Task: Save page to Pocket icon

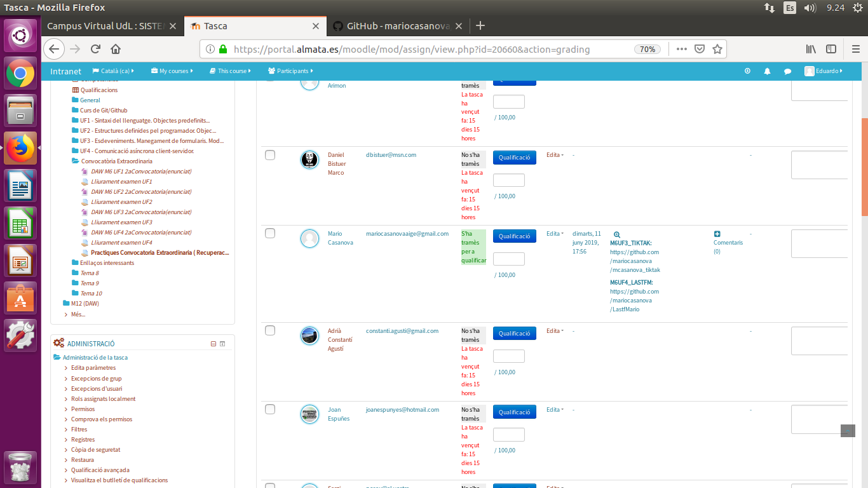Action: tap(700, 49)
